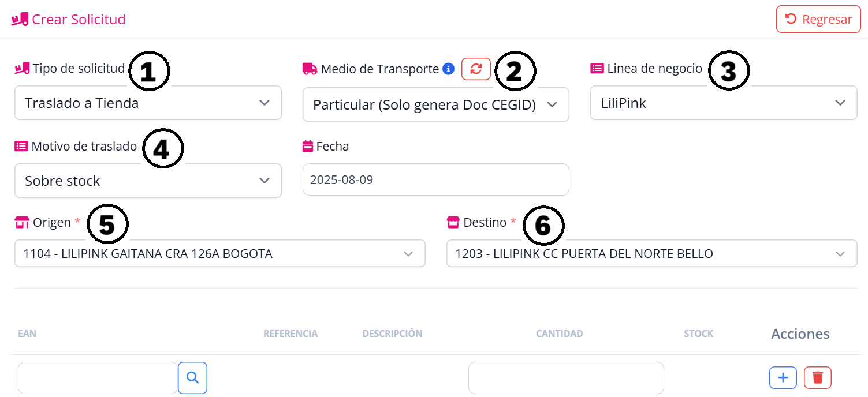Click the blue info icon beside Medio de Transporte
This screenshot has width=868, height=397.
click(x=448, y=69)
